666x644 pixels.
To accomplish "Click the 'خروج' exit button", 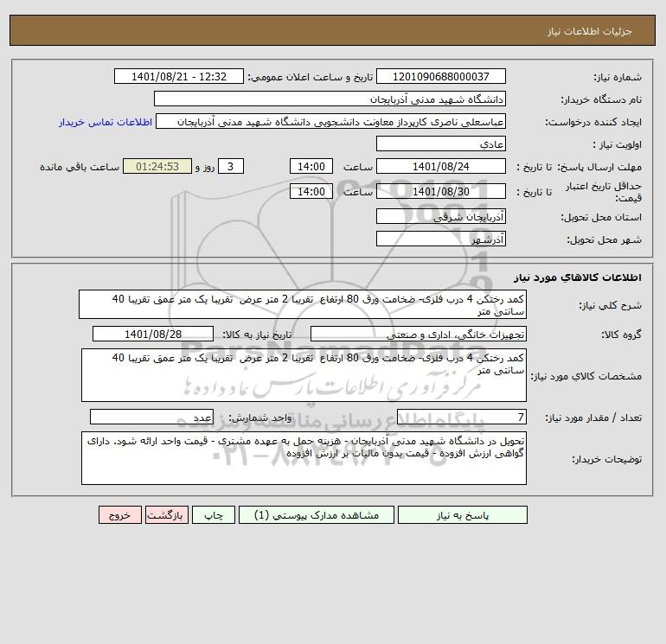I will 119,515.
